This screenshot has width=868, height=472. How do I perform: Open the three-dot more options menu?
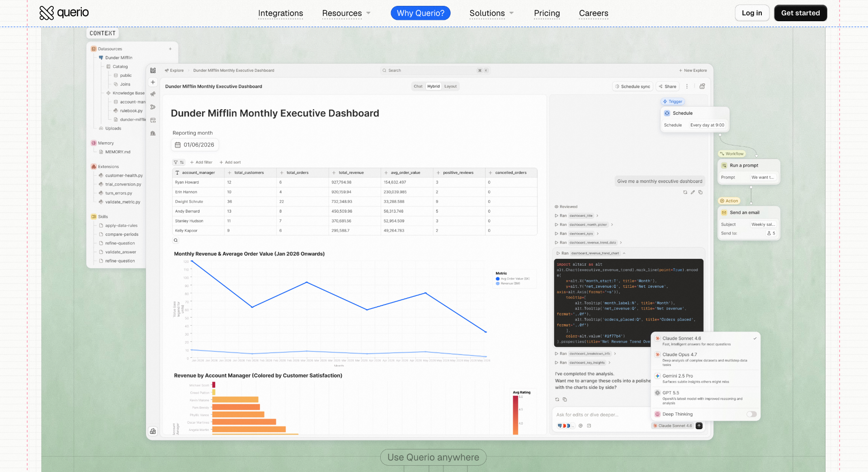tap(687, 86)
